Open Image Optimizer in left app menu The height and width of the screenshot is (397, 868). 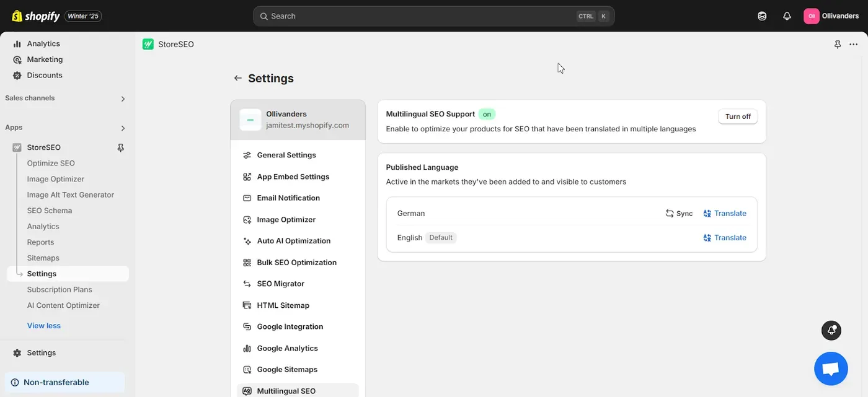coord(56,179)
